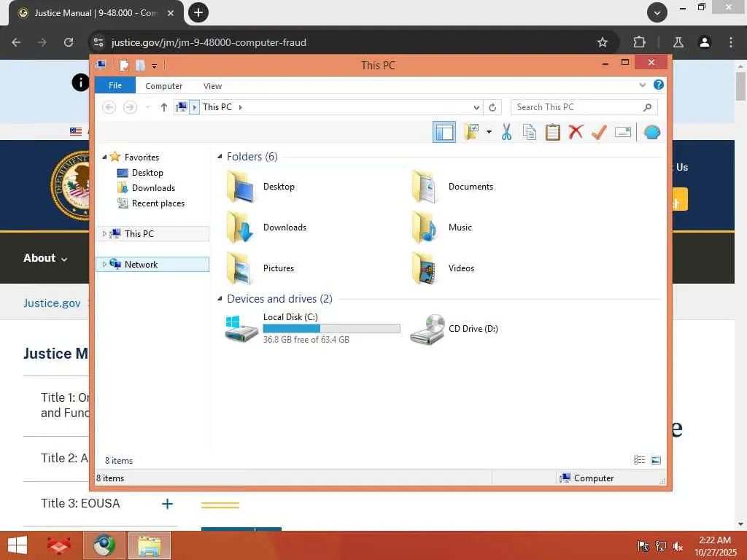Select the Videos folder icon
This screenshot has height=560, width=747.
tap(425, 268)
